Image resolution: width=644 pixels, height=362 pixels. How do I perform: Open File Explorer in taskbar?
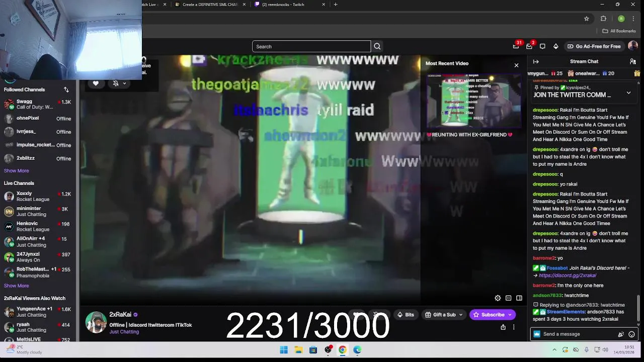(298, 350)
